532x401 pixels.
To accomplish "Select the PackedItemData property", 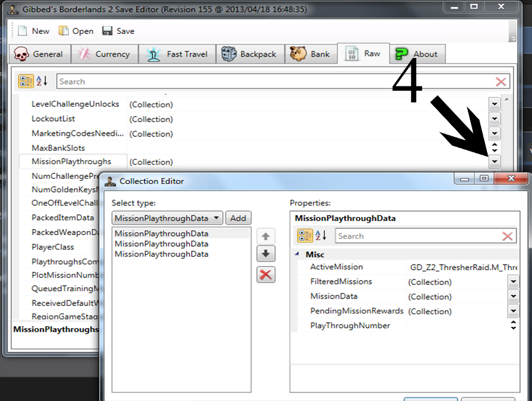I will click(x=62, y=218).
